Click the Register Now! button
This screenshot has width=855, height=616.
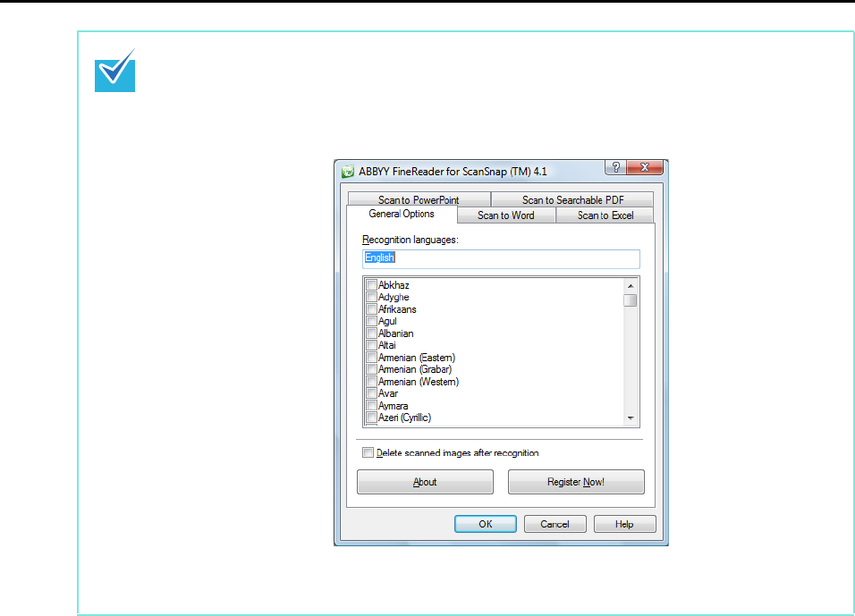[x=576, y=482]
